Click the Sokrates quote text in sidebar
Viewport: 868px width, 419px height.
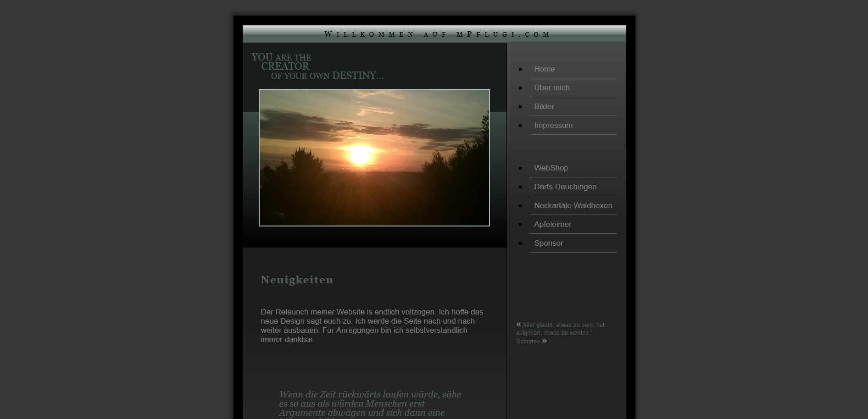560,333
